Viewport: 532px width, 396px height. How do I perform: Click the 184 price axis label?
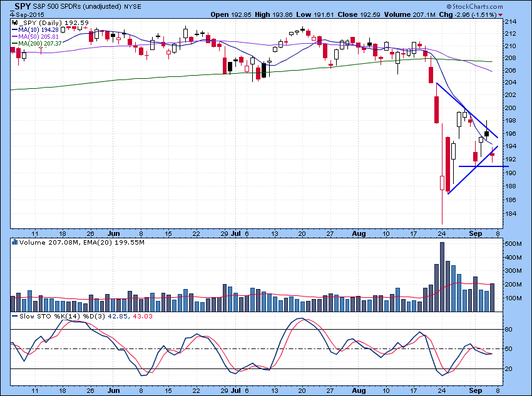(510, 213)
